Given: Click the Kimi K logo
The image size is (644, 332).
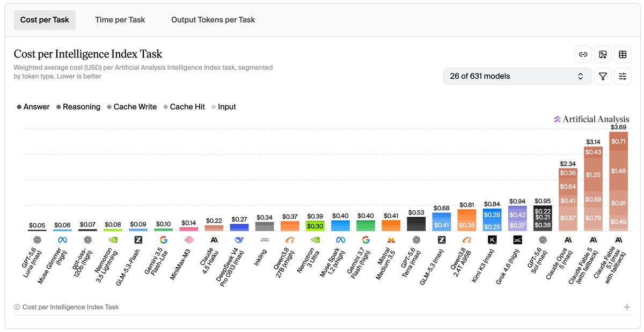Looking at the screenshot, I should [x=492, y=240].
